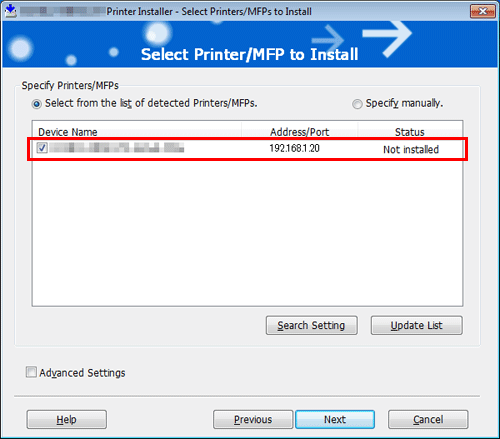Screen dimensions: 500x439
Task: Click the Search Setting button
Action: click(312, 325)
